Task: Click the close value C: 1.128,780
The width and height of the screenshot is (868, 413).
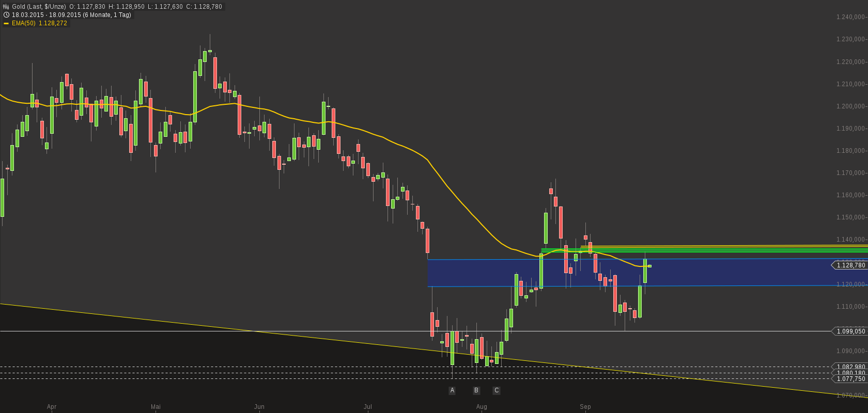Action: (204, 7)
